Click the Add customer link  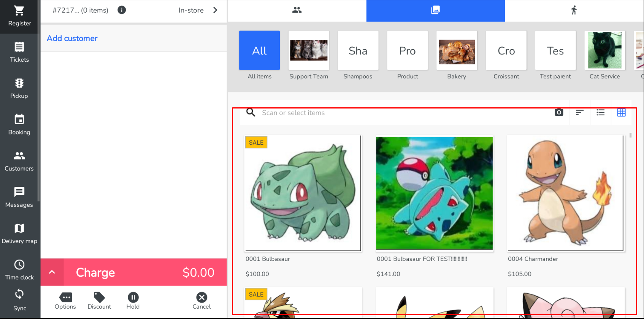click(x=72, y=38)
